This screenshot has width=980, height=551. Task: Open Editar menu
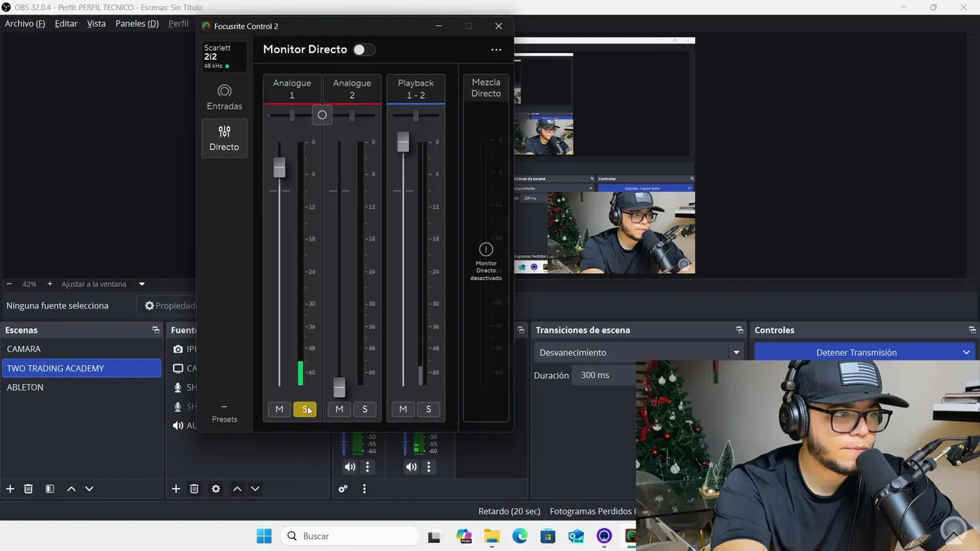[66, 24]
